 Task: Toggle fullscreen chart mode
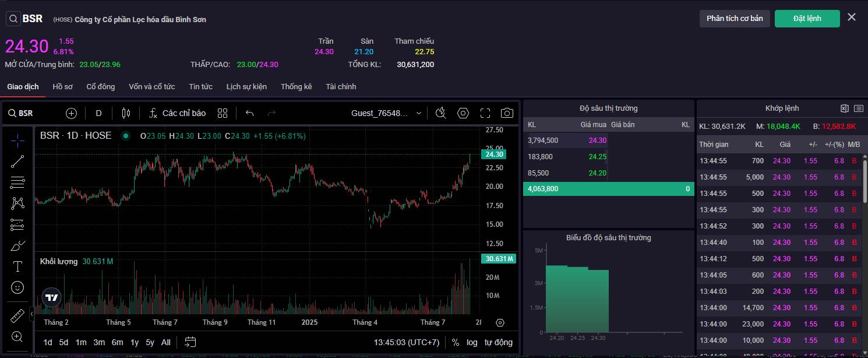[x=485, y=113]
